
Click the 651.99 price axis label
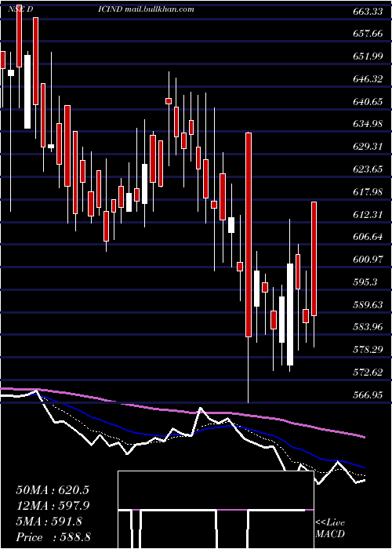tap(368, 56)
